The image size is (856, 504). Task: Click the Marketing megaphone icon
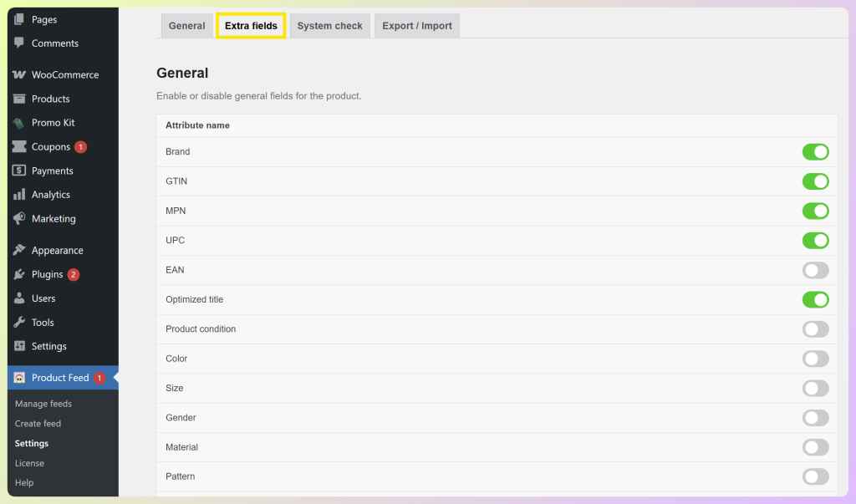18,218
